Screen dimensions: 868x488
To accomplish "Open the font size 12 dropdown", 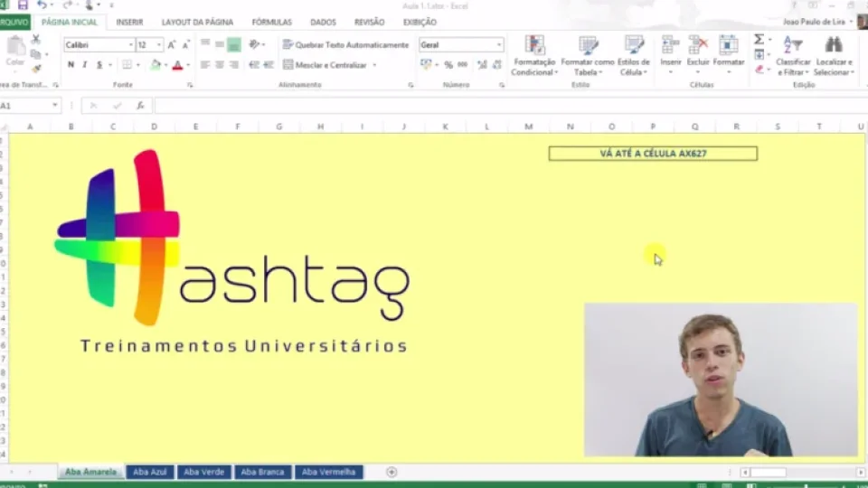I will click(x=159, y=45).
